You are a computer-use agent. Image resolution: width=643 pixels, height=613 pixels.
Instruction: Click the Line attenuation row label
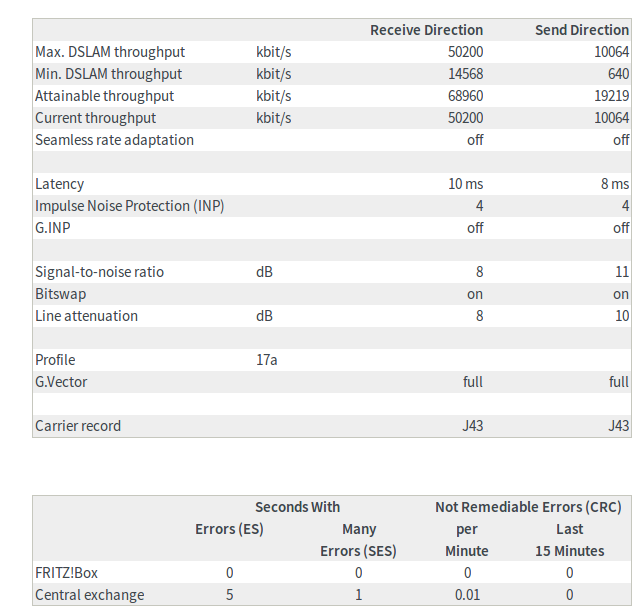87,316
